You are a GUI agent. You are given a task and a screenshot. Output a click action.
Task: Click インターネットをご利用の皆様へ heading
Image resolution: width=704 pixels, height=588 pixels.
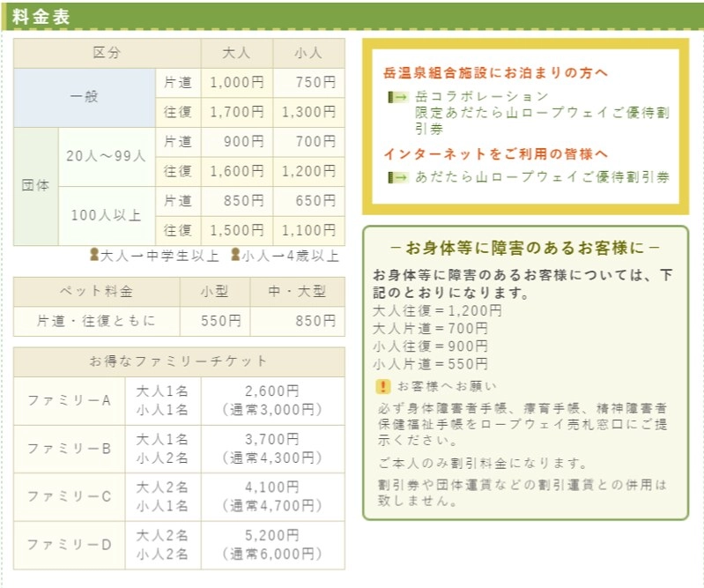tap(495, 154)
